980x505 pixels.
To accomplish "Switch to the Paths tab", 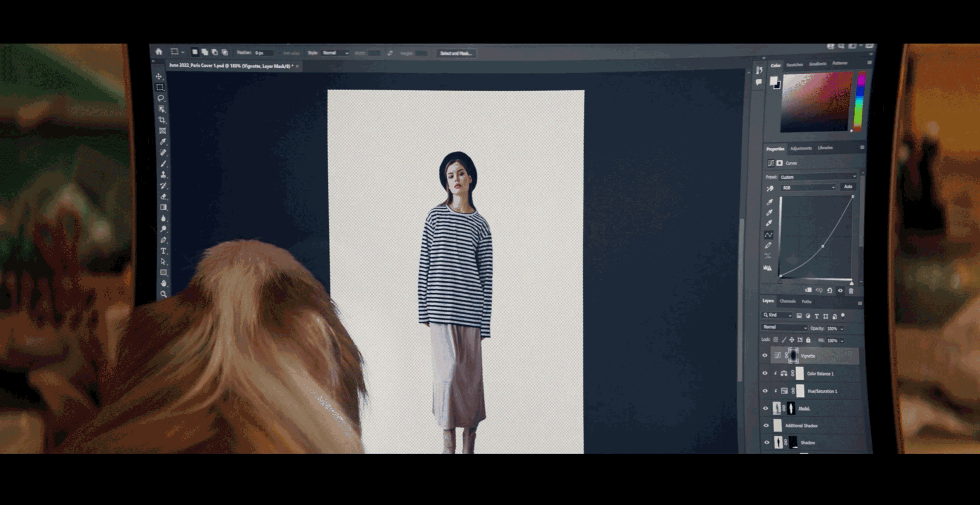I will (806, 302).
